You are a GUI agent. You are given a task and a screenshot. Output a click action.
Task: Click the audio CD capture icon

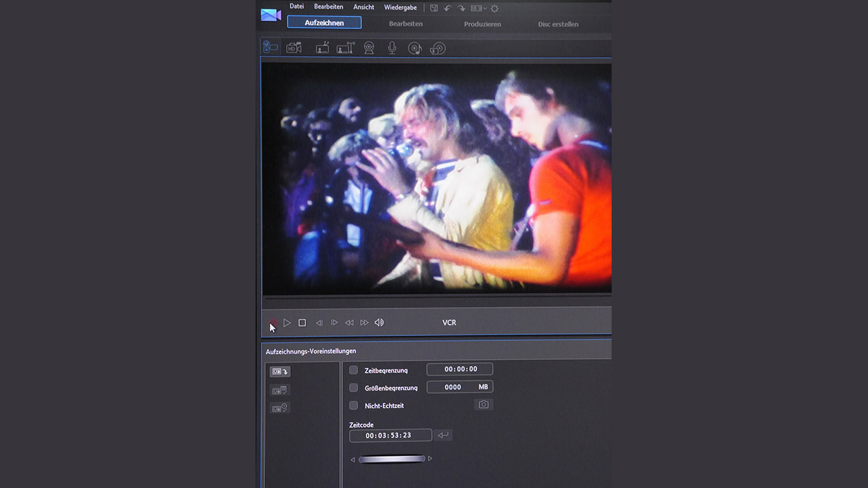[x=414, y=48]
